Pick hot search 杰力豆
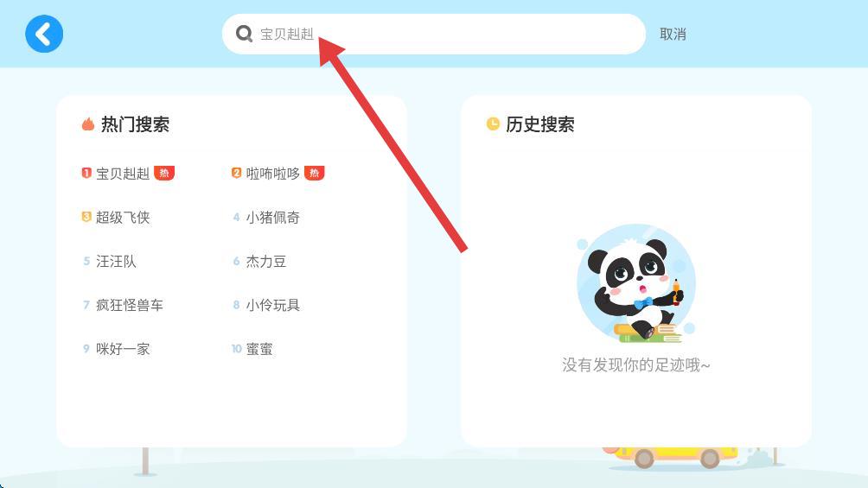868x488 pixels. (x=266, y=261)
